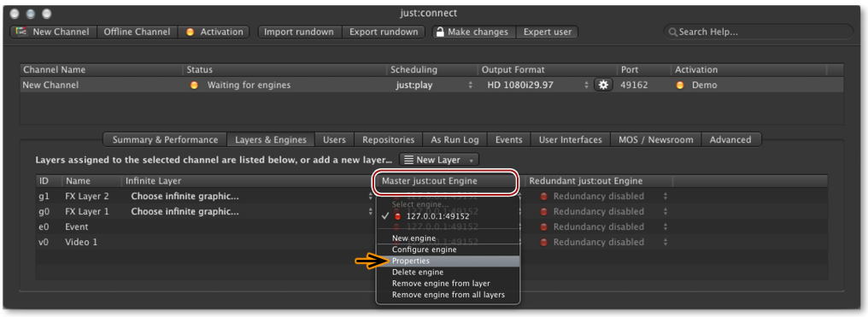Screen dimensions: 868x317
Task: Switch to the MOS / Newsroom tab
Action: [x=655, y=140]
